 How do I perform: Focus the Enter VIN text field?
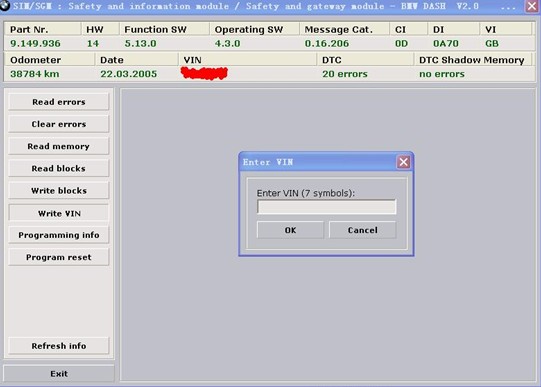click(326, 207)
